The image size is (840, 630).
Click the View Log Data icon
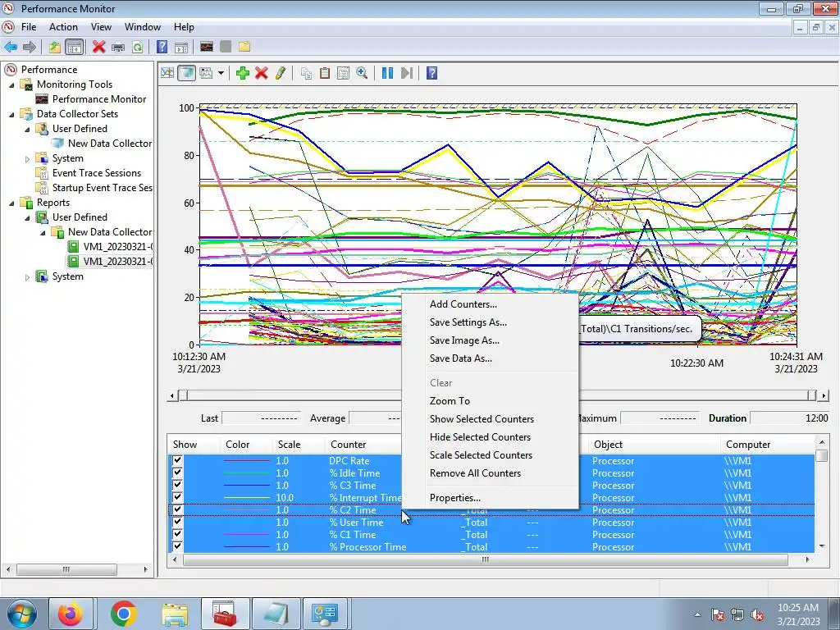tap(186, 73)
